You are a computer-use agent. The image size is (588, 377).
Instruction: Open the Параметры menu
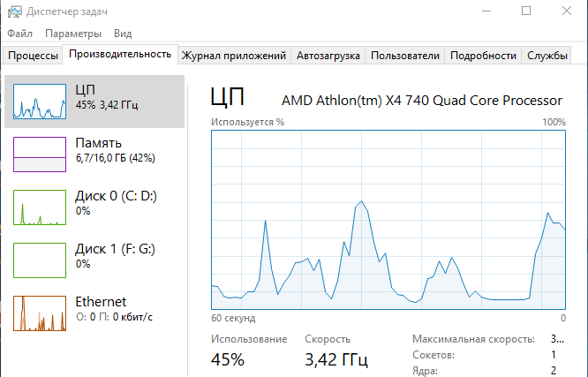click(x=73, y=34)
